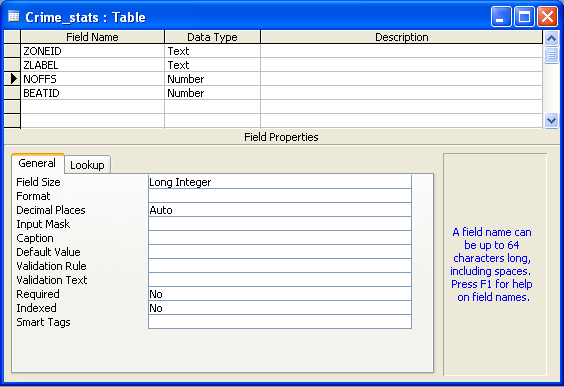
Task: Select the BEATID field name cell
Action: (92, 93)
